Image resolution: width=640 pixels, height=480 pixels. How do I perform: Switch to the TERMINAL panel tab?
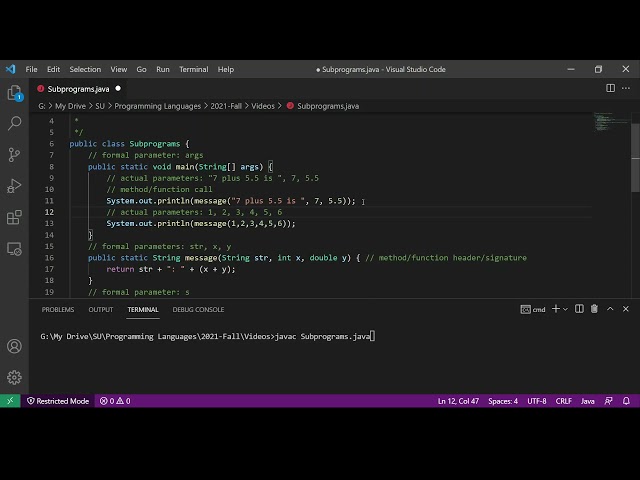tap(143, 309)
